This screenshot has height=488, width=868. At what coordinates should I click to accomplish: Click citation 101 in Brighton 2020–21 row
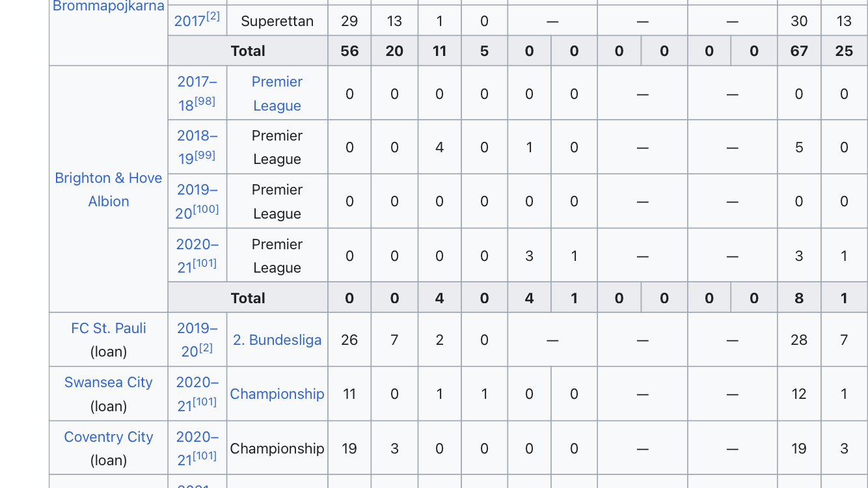click(205, 264)
